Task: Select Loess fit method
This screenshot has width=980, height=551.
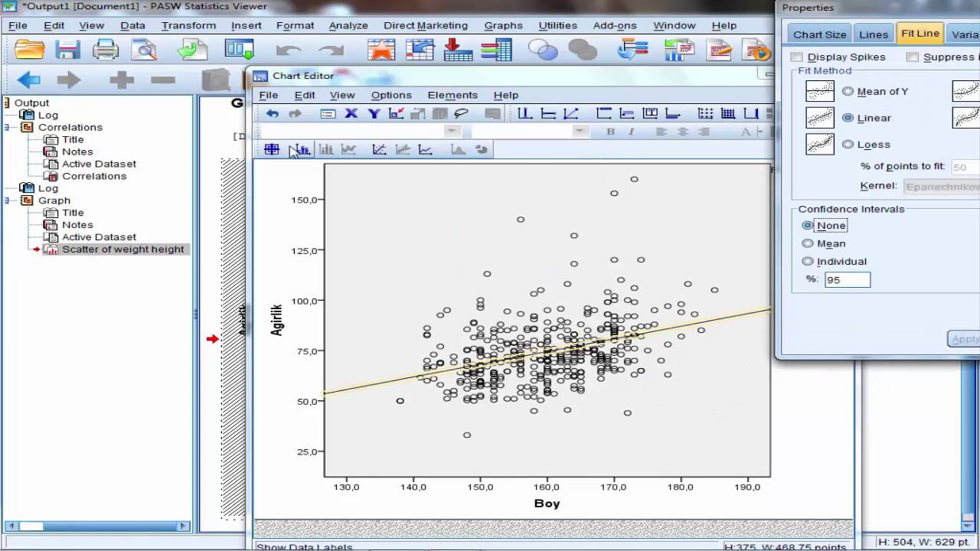Action: tap(848, 144)
